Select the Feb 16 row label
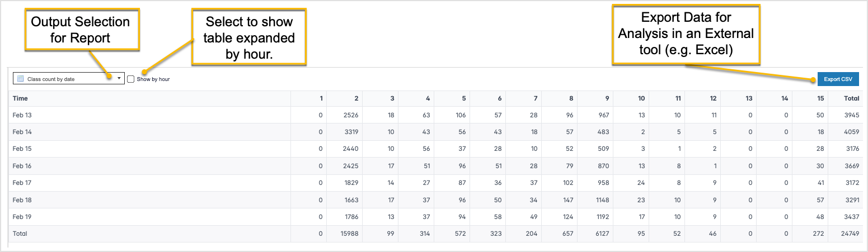 click(22, 166)
